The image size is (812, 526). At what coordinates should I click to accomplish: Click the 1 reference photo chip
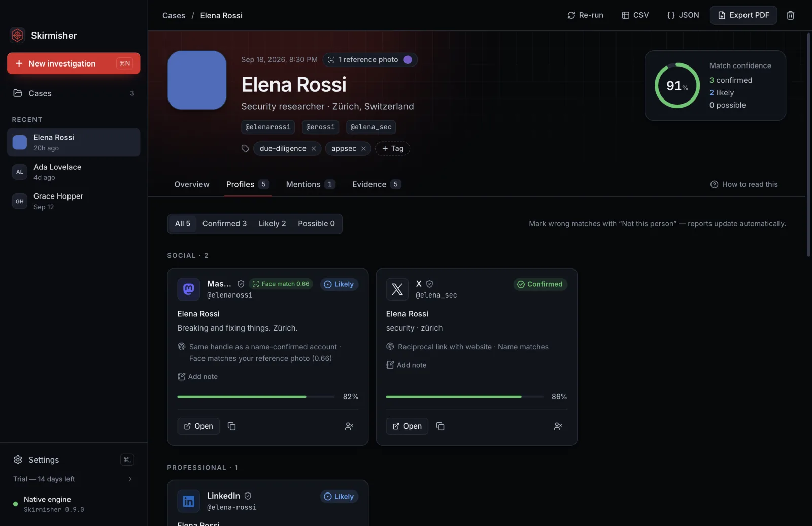point(370,60)
